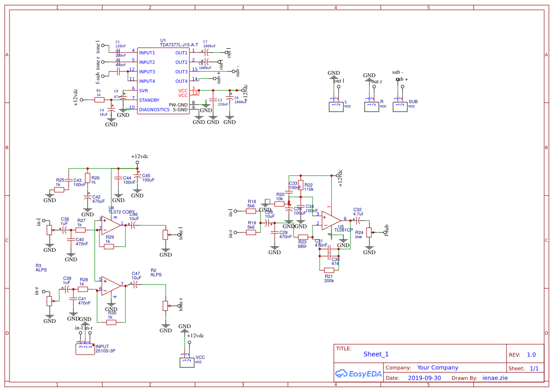Select capacitor C29 470nF label

click(286, 234)
